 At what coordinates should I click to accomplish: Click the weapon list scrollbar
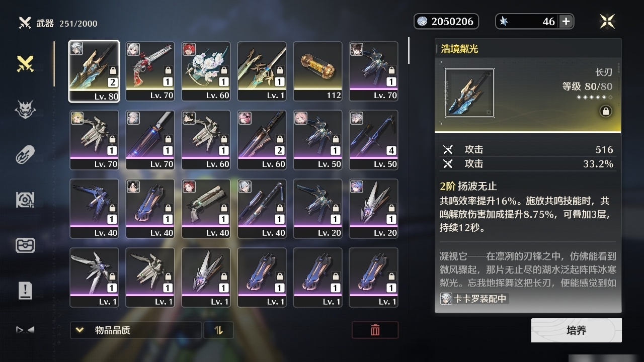click(409, 50)
